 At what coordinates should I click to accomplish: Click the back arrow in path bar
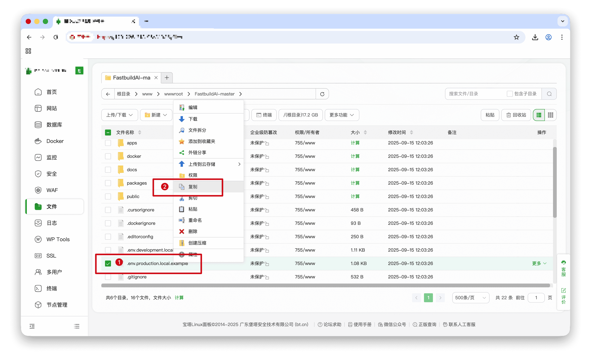click(108, 94)
